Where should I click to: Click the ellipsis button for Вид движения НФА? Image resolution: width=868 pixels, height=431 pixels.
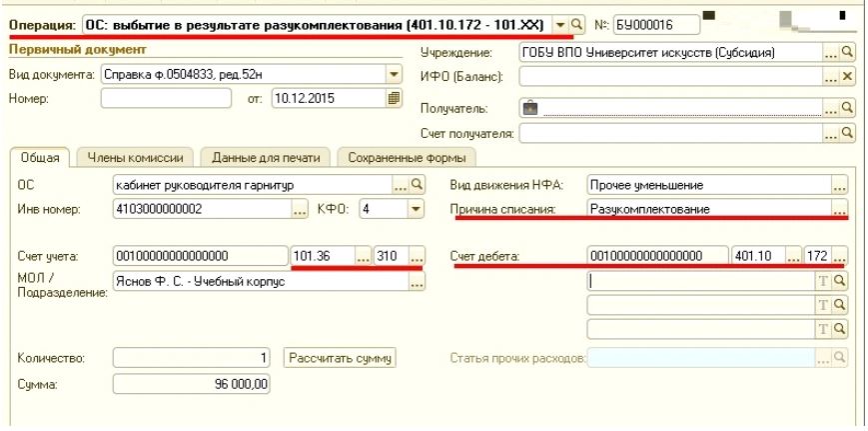point(839,184)
